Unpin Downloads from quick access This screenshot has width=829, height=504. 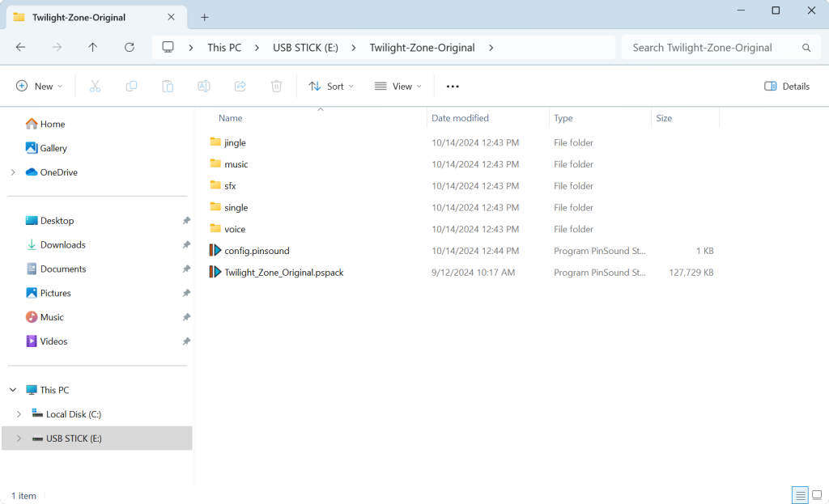coord(186,245)
